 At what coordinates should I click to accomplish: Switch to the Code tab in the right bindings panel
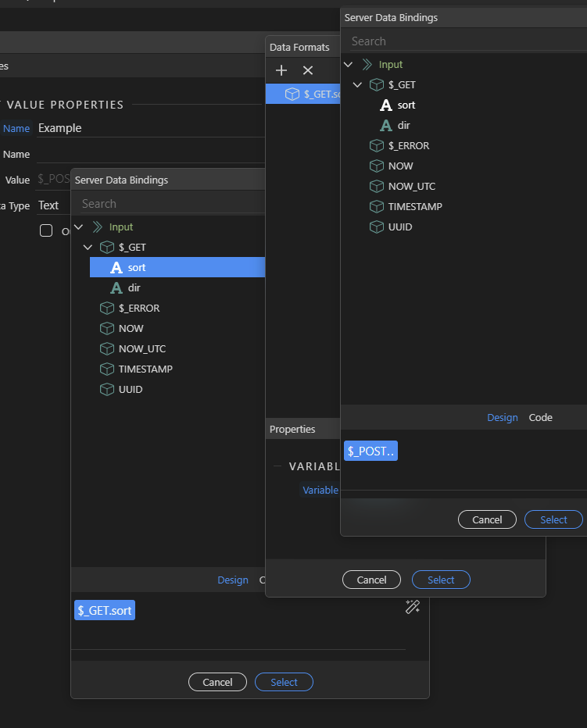pos(540,417)
